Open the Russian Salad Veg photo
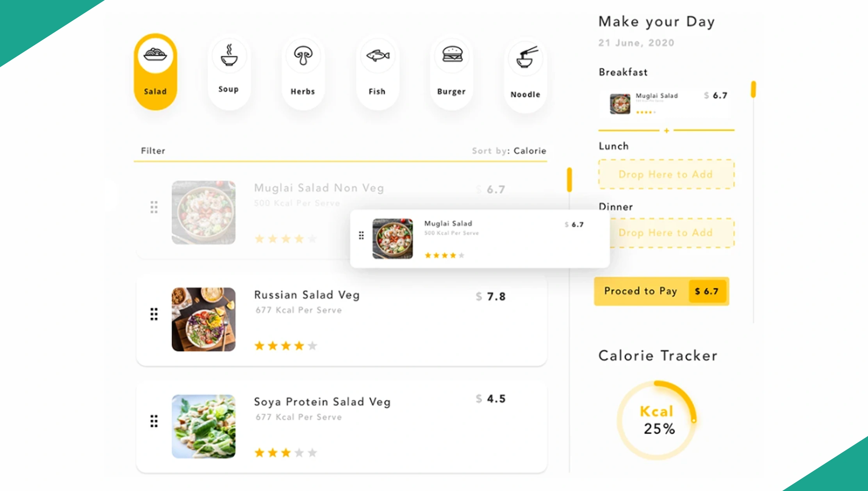868x491 pixels. pos(203,319)
